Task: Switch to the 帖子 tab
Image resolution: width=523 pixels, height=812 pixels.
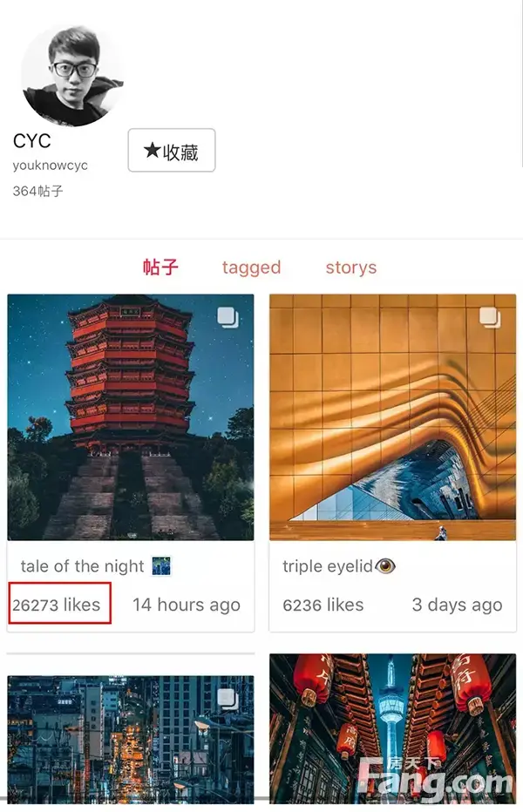Action: point(160,267)
